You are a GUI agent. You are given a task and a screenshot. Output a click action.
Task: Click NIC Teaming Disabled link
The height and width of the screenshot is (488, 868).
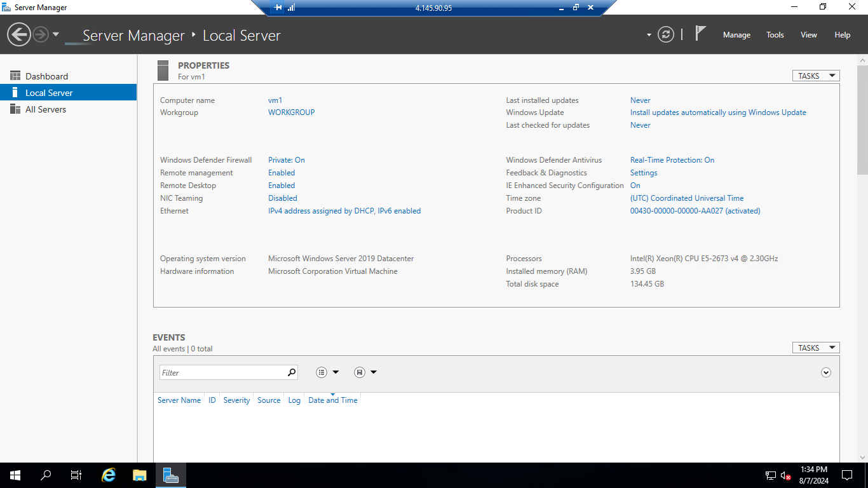click(x=283, y=198)
